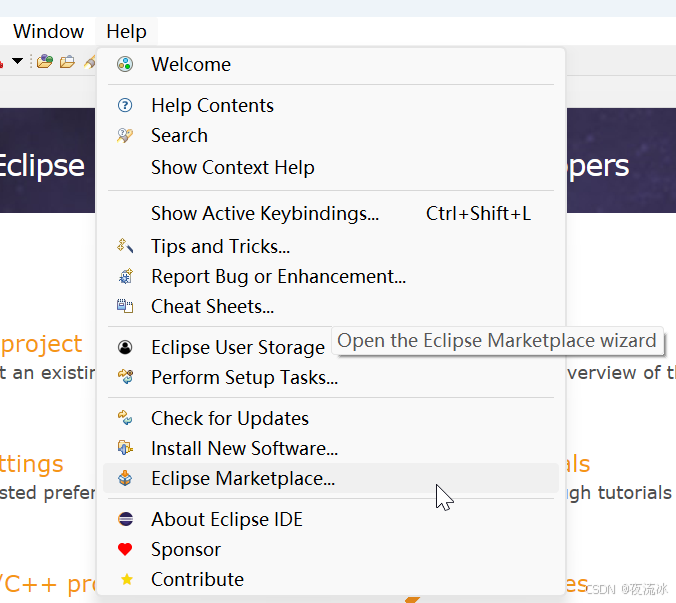Image resolution: width=676 pixels, height=603 pixels.
Task: Open the Window menu
Action: click(49, 31)
